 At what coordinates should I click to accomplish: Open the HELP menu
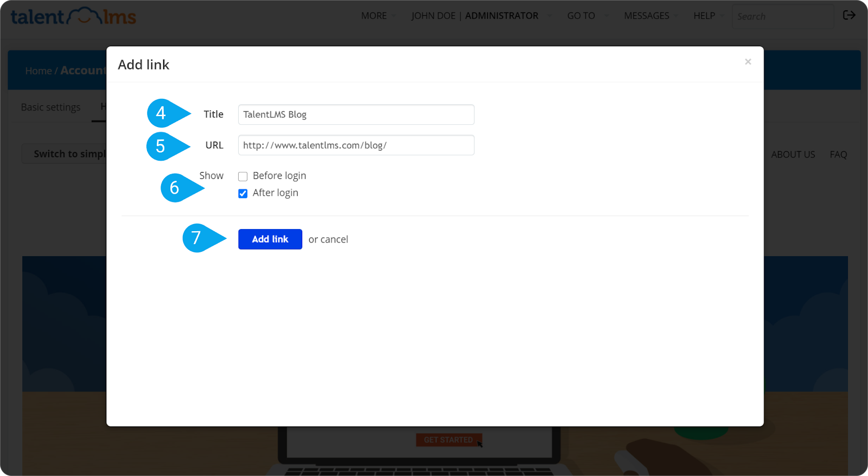click(708, 16)
